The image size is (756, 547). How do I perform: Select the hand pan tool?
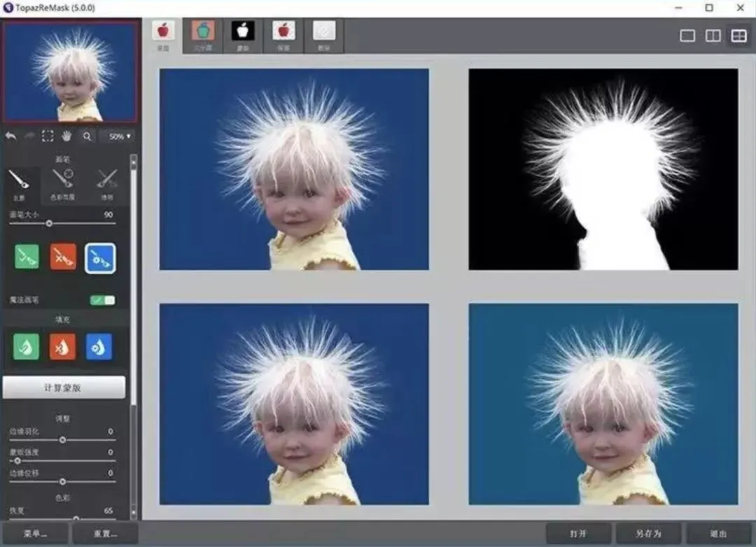pos(67,136)
